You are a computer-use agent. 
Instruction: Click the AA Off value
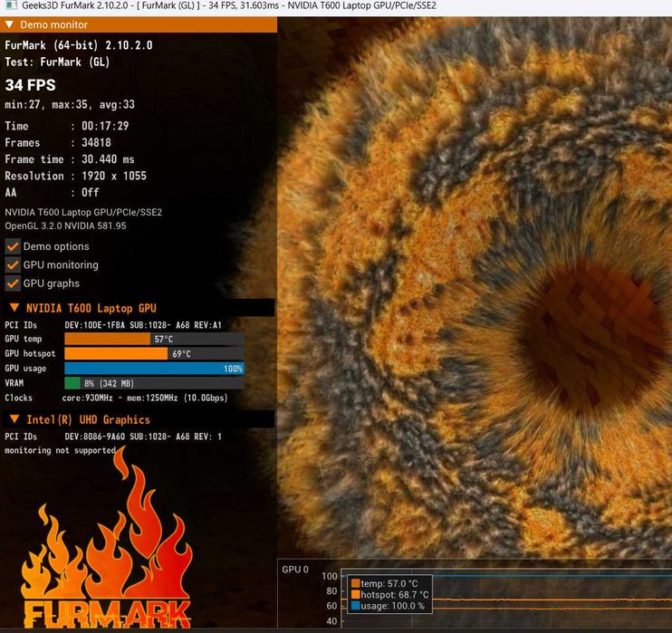91,192
